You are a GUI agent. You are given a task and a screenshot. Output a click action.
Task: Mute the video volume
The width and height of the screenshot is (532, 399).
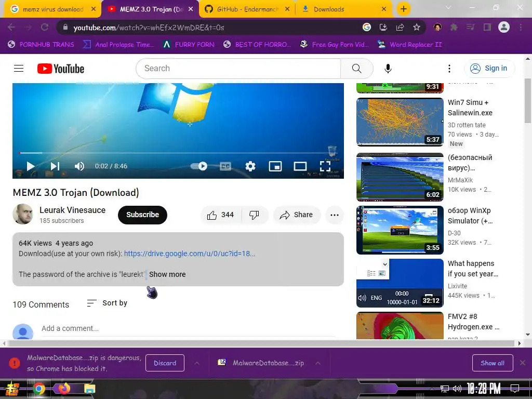(x=79, y=166)
